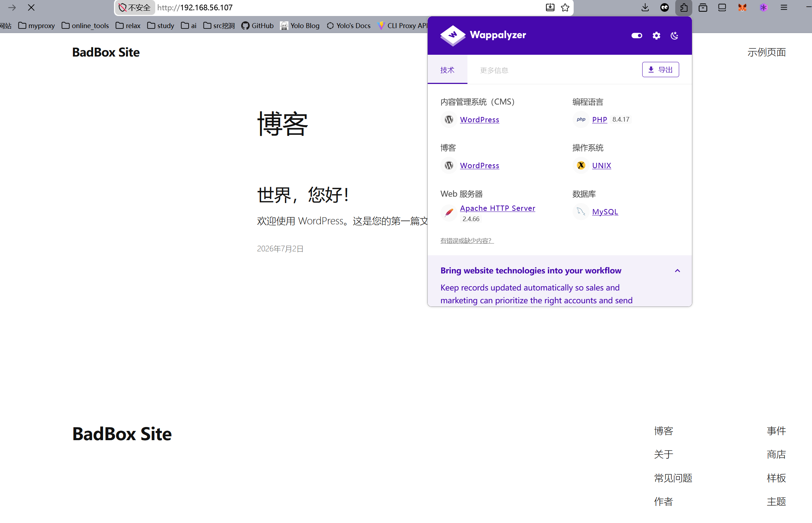
Task: Open the GitHub bookmark
Action: pos(258,26)
